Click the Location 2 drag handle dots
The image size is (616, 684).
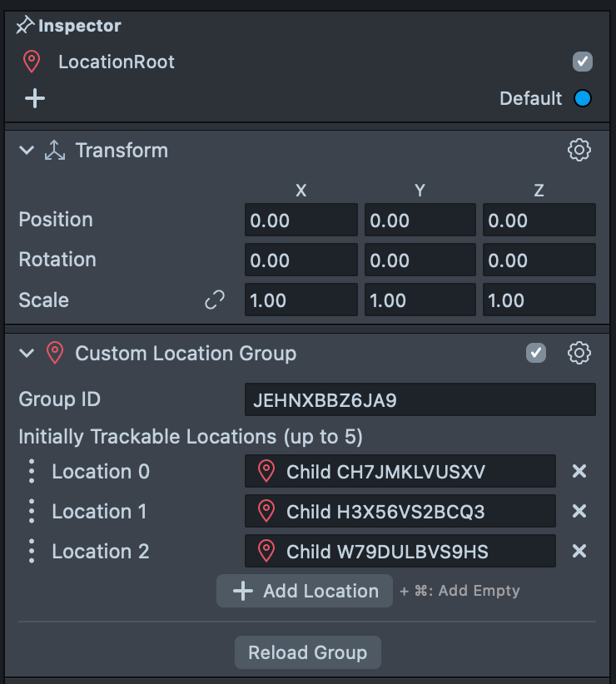coord(32,551)
